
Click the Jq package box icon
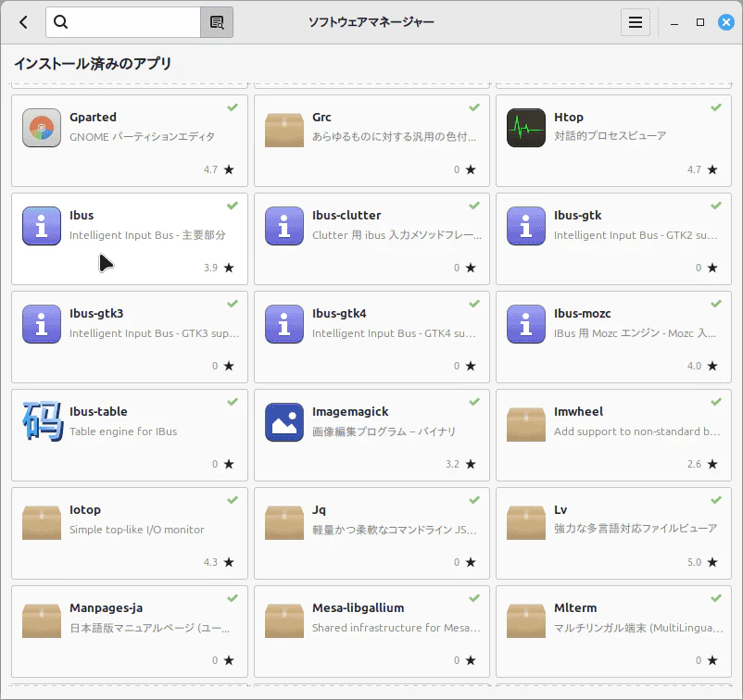pyautogui.click(x=284, y=522)
